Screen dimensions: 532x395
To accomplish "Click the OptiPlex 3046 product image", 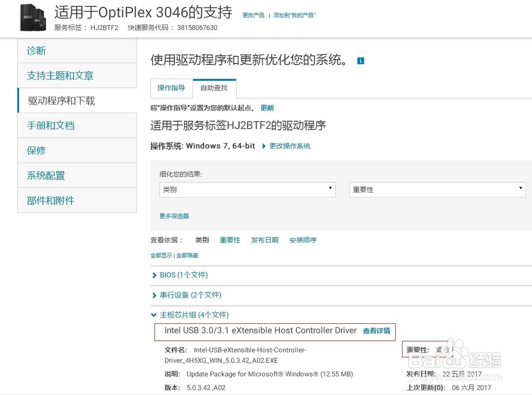I will click(x=33, y=18).
